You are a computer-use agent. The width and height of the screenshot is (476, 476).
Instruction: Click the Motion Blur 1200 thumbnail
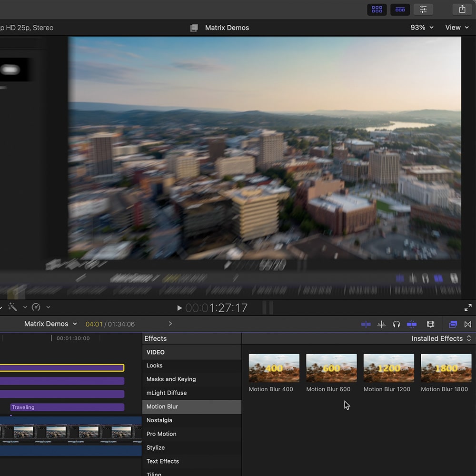point(388,368)
